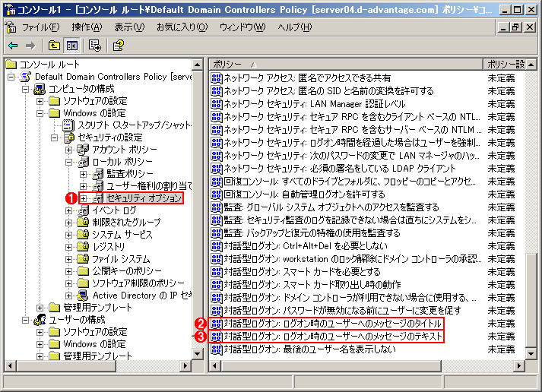Click the Export list toolbar icon

pos(95,46)
